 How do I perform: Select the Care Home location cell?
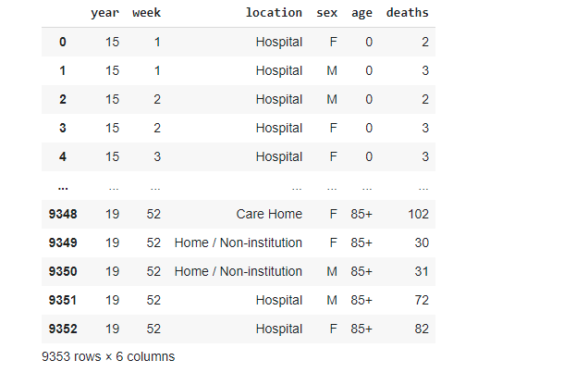pyautogui.click(x=269, y=214)
